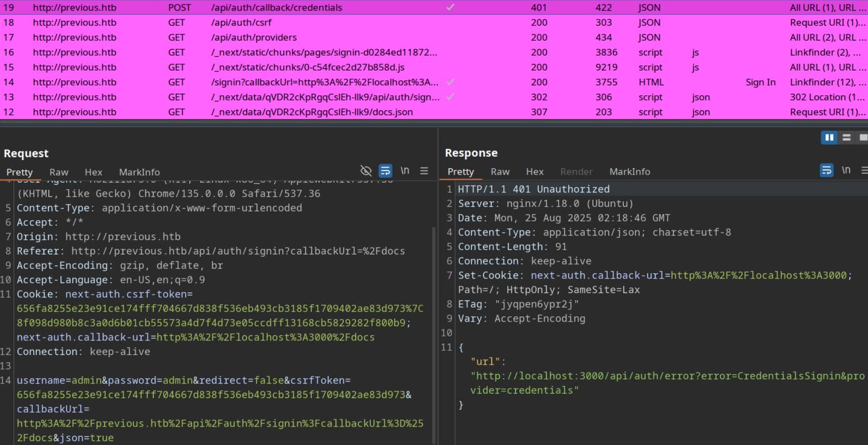The height and width of the screenshot is (445, 868).
Task: Click the 401 status cell in row 19
Action: point(539,8)
